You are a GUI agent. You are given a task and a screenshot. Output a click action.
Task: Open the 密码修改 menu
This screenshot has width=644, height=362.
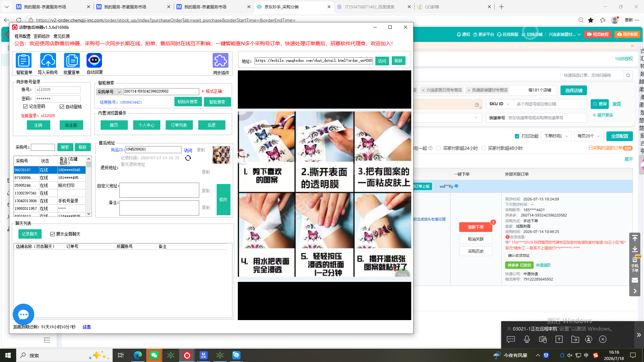point(42,36)
